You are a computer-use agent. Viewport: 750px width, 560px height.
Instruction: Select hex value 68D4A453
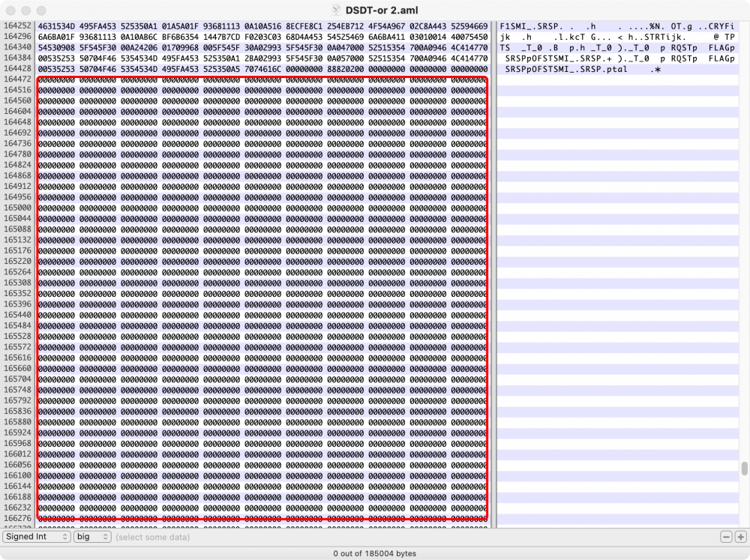pyautogui.click(x=304, y=37)
